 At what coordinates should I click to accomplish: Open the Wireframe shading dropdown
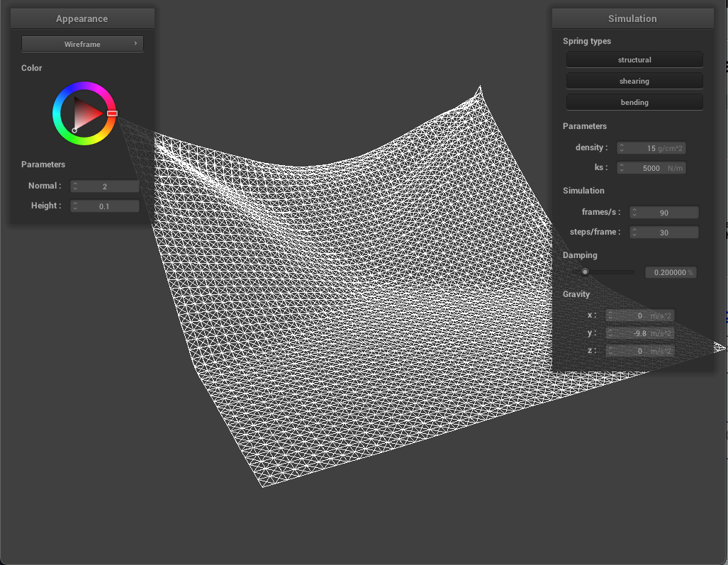(82, 44)
